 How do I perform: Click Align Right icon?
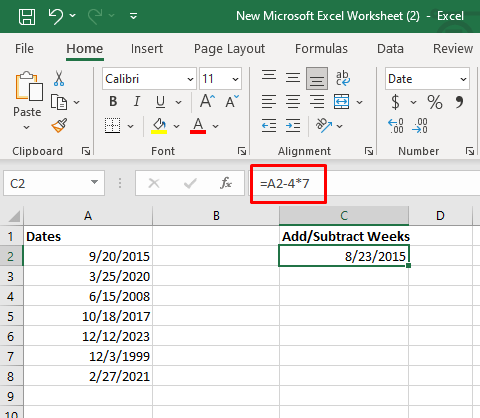point(317,102)
